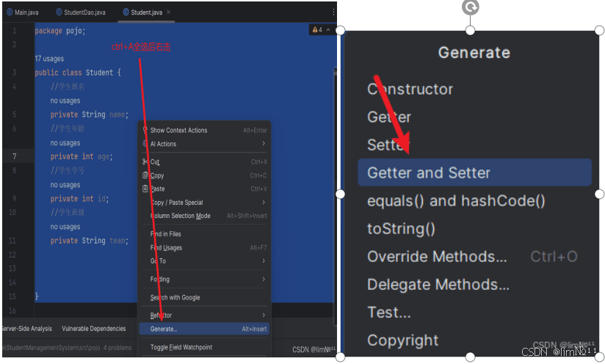
Task: Expand the Folding submenu arrow
Action: tap(264, 280)
